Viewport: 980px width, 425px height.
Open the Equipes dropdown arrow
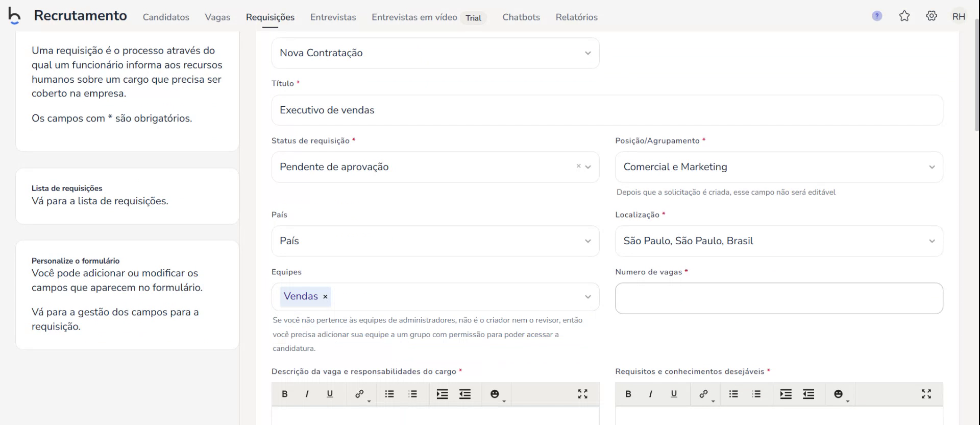coord(588,297)
